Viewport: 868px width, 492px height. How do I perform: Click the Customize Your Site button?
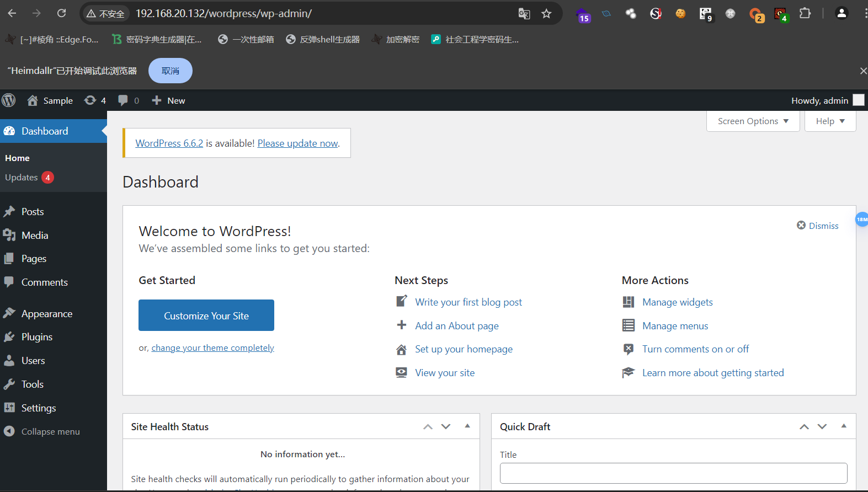coord(206,315)
